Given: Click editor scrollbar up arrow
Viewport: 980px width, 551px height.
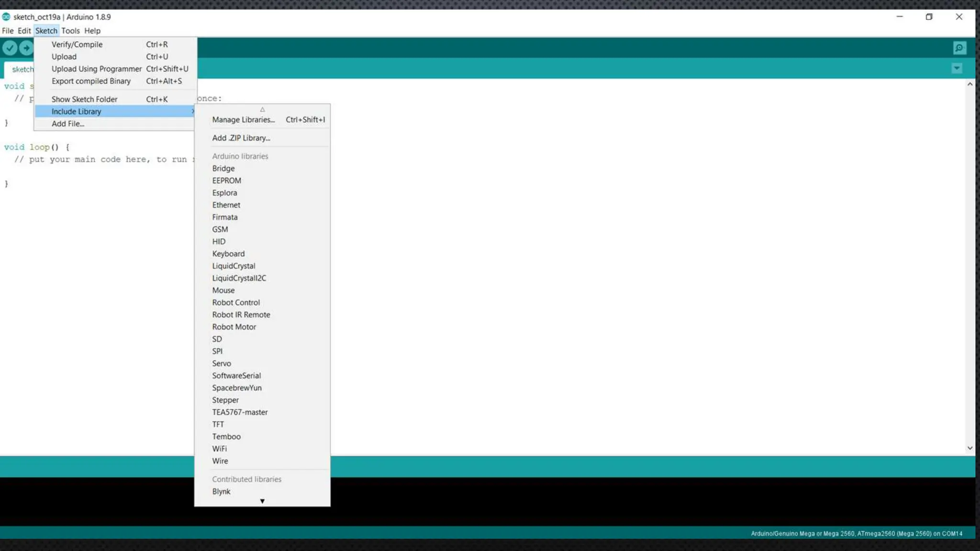Looking at the screenshot, I should [970, 84].
